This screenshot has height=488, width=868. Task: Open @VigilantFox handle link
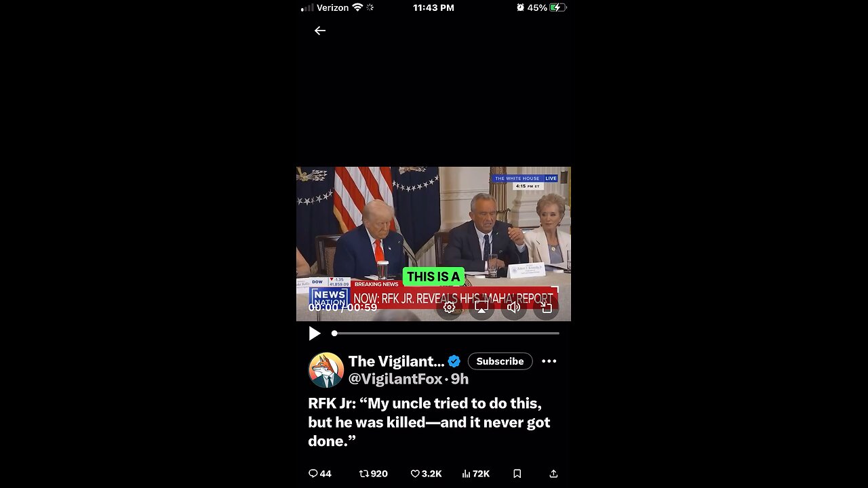(395, 379)
